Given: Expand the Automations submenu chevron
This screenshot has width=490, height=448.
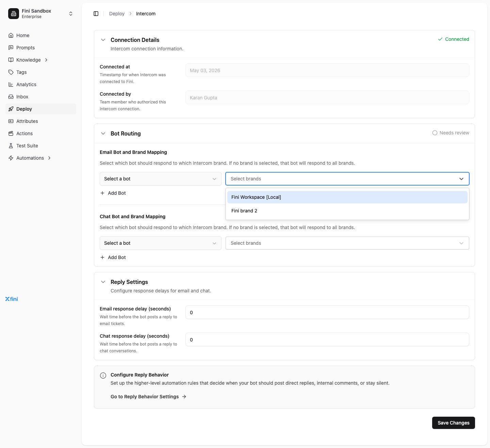Looking at the screenshot, I should click(x=49, y=158).
